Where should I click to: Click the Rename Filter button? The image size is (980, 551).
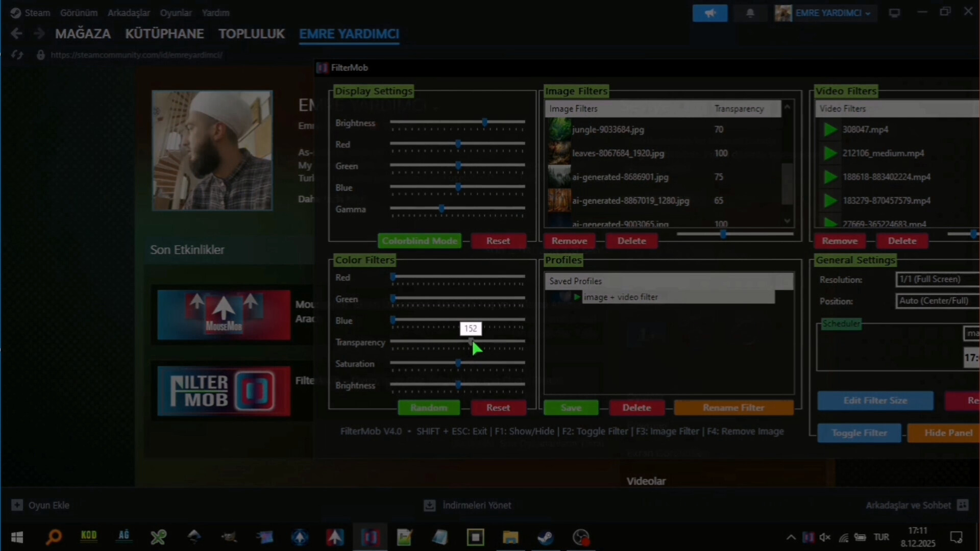tap(733, 408)
